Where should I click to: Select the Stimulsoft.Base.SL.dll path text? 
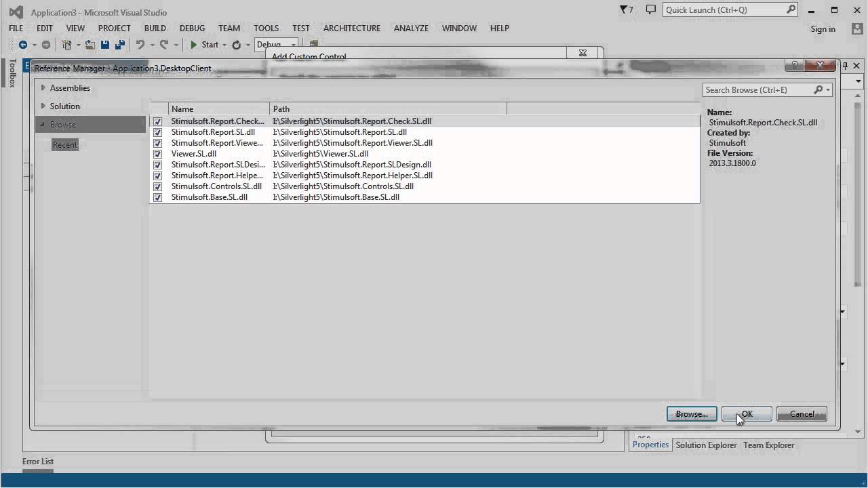(336, 197)
